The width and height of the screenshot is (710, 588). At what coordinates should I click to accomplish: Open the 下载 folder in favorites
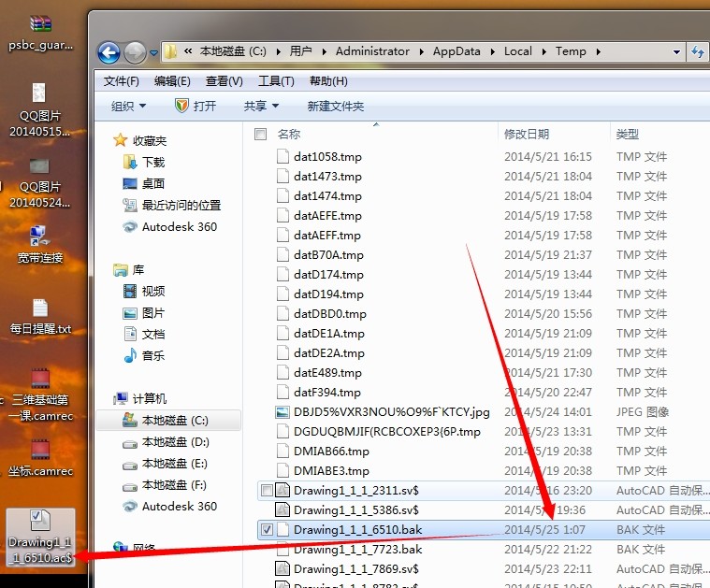click(x=152, y=162)
